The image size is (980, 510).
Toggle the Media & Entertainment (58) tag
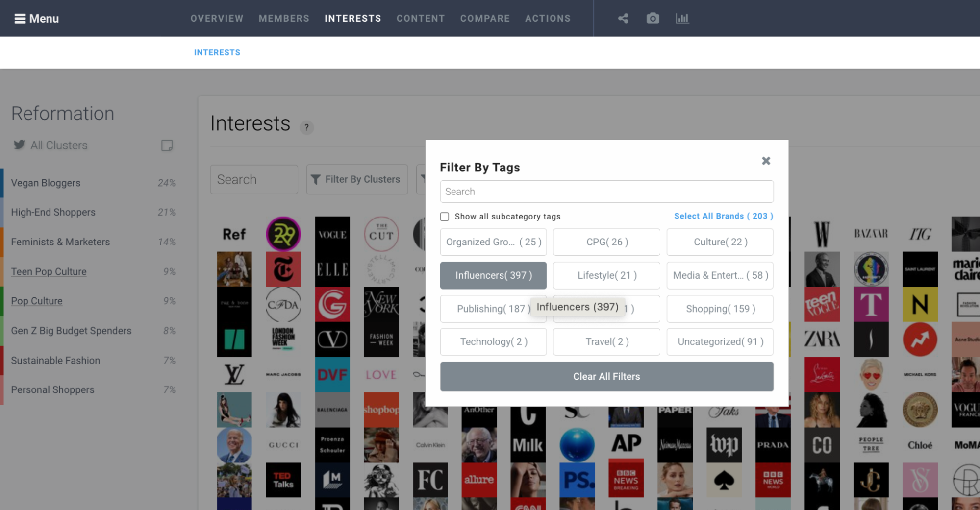(720, 275)
